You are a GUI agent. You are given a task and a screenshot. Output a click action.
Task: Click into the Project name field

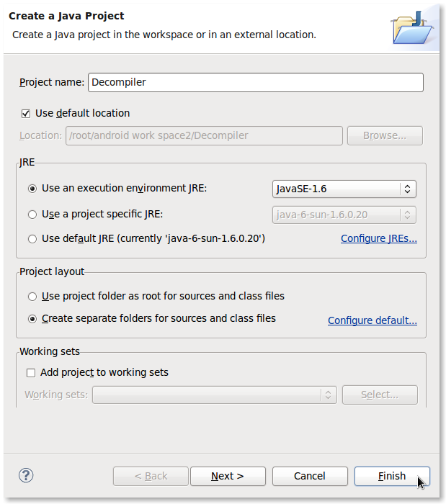click(255, 82)
